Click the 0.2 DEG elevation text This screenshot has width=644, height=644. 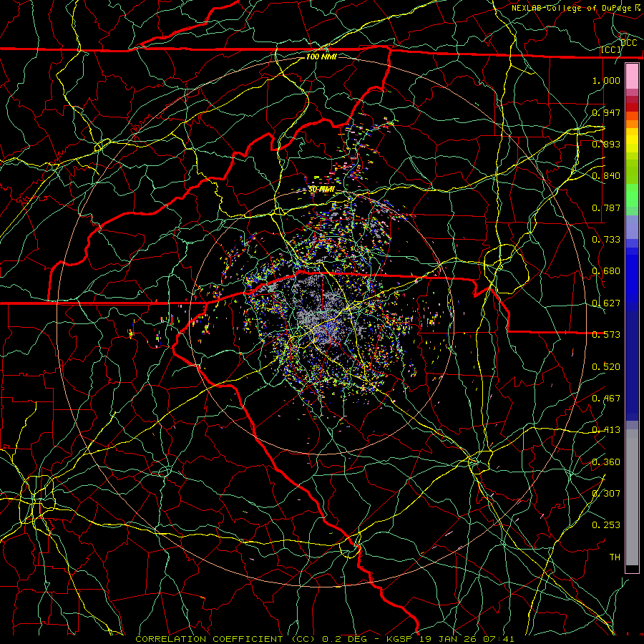(x=344, y=639)
